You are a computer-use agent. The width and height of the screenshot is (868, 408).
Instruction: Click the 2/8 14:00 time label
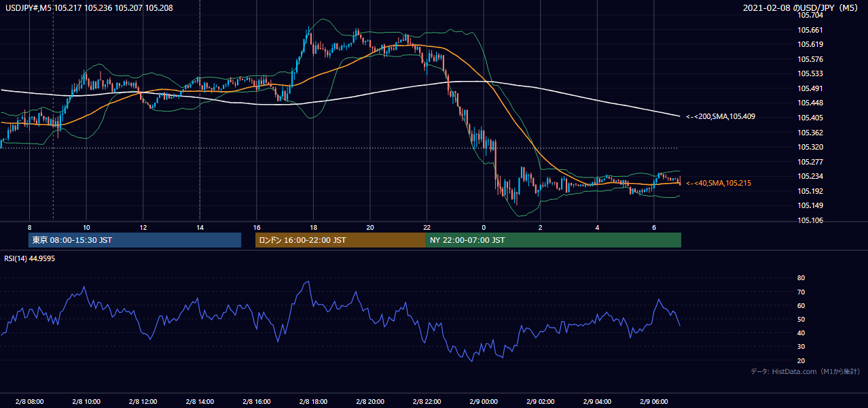pyautogui.click(x=200, y=401)
